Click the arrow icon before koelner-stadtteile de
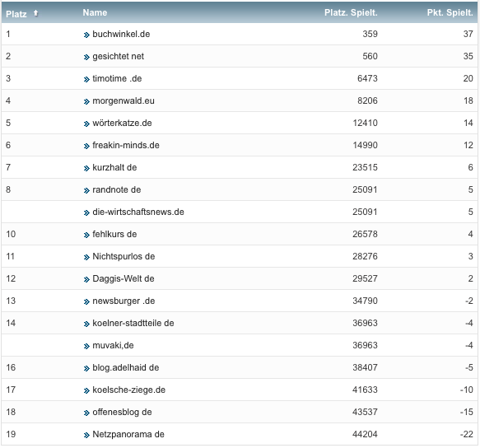This screenshot has width=480, height=448. click(x=86, y=324)
